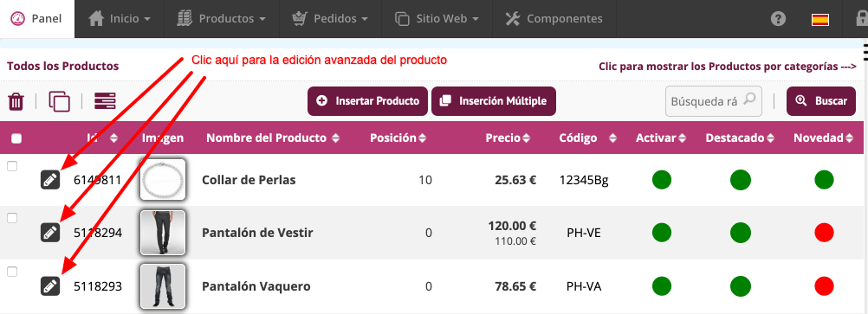Open pencil edit icon for Pantalón de Vestir
The image size is (868, 314).
[50, 233]
